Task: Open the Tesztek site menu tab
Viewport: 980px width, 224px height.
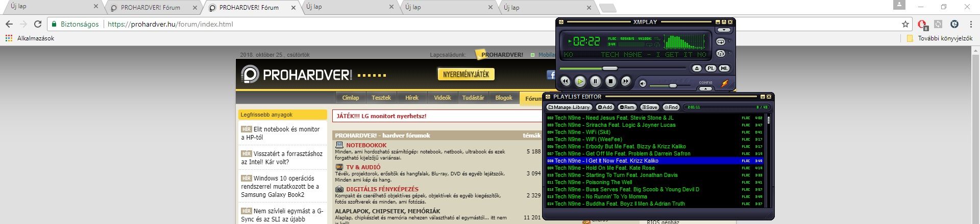Action: pos(381,98)
